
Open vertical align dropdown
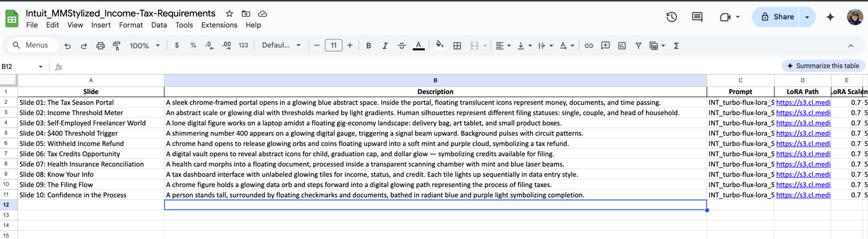(x=524, y=46)
